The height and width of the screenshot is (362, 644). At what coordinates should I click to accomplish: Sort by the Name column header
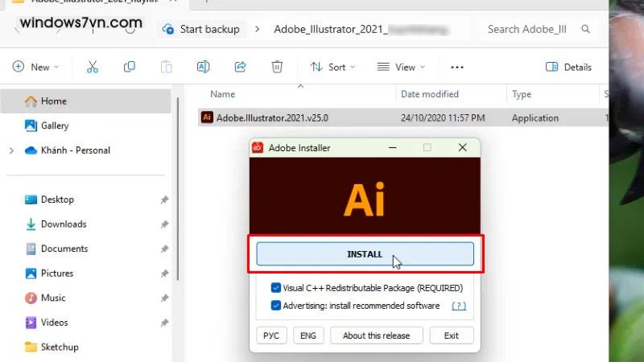[x=223, y=94]
